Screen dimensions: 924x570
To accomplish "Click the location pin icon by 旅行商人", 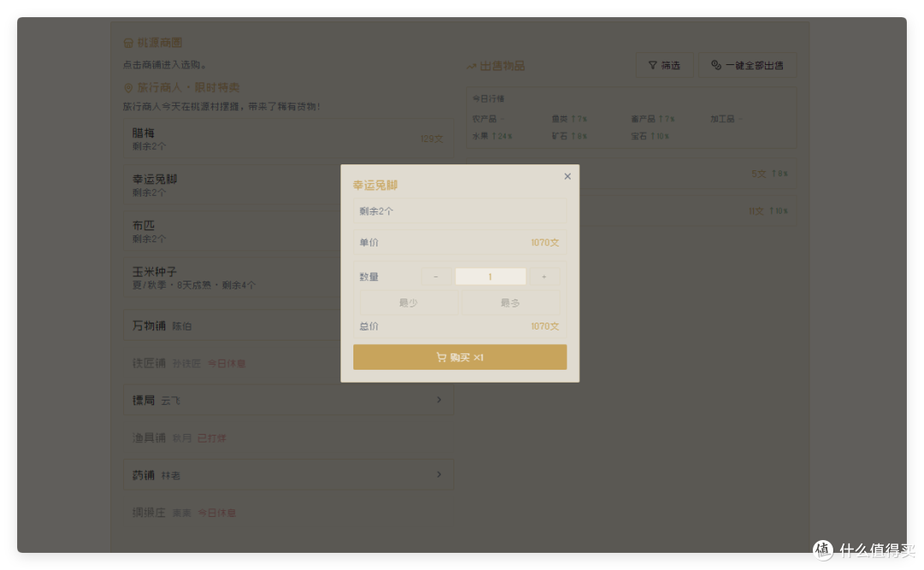I will pos(127,88).
